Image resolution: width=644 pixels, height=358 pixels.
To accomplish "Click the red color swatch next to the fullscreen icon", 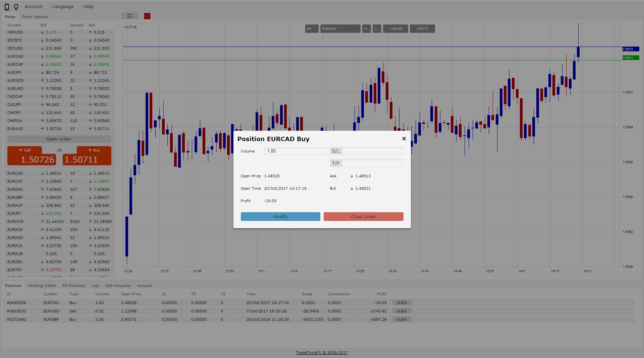I will (x=147, y=15).
